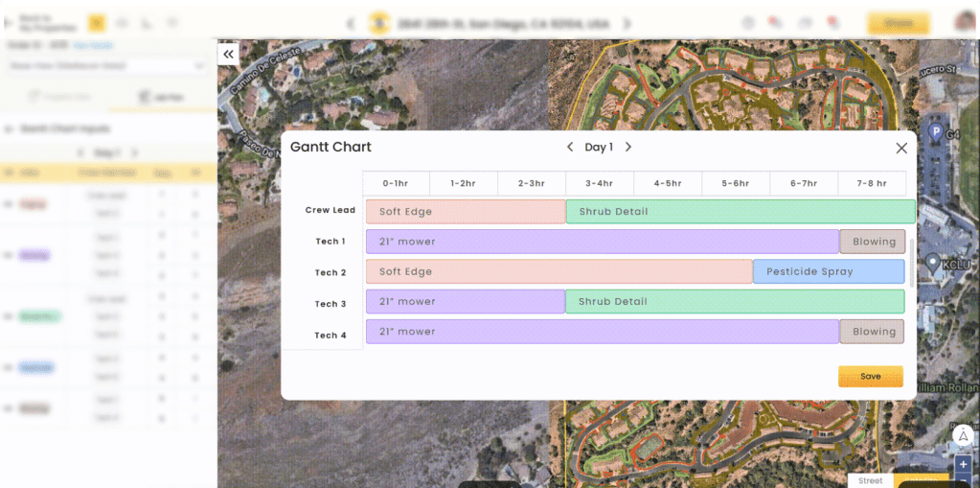Click back arrow beside Gantt Chart Inputs
The width and height of the screenshot is (980, 488).
pyautogui.click(x=10, y=128)
